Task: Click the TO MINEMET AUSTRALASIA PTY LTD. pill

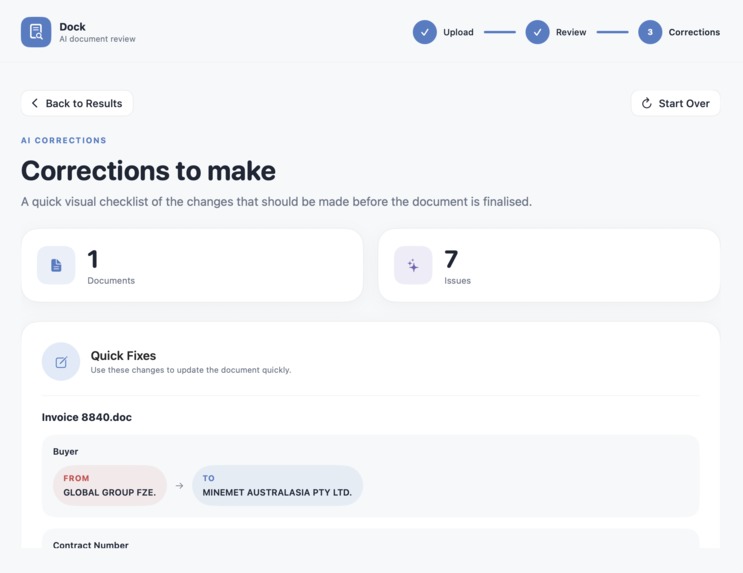Action: pos(277,485)
